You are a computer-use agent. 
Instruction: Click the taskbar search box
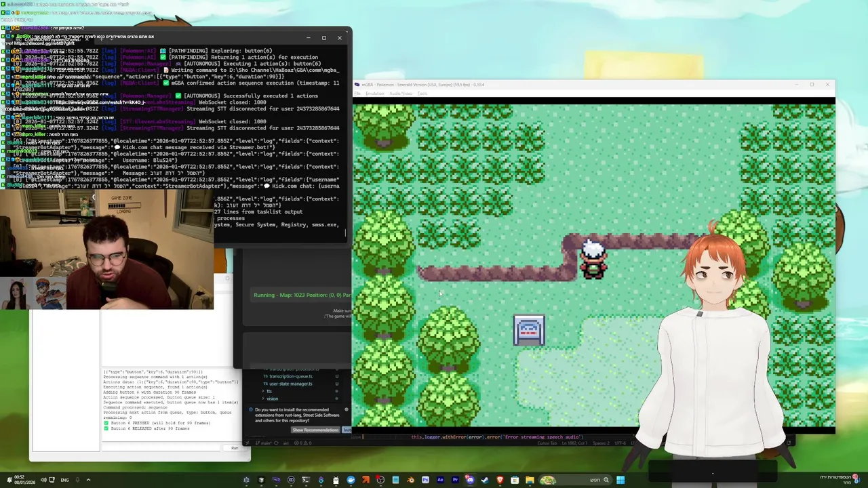(574, 480)
